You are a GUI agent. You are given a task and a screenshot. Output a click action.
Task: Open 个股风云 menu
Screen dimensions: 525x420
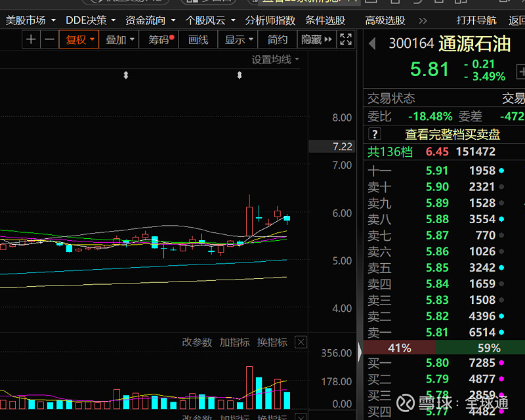(210, 20)
